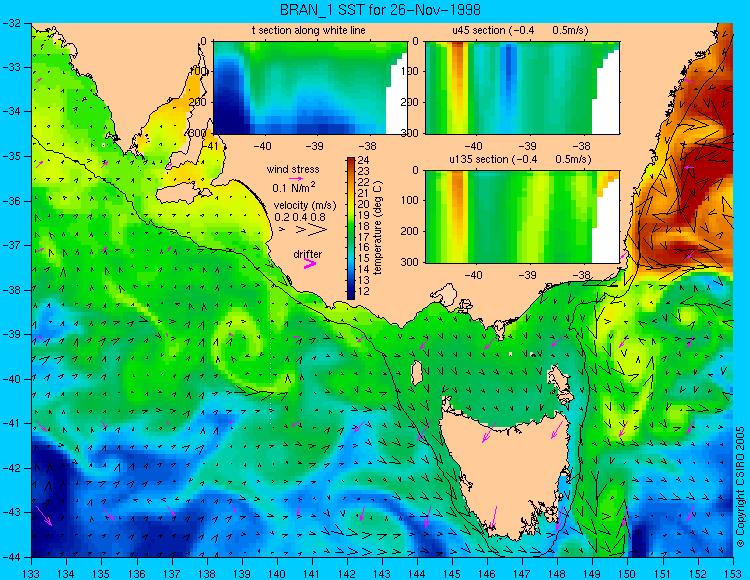Screen dimensions: 750x580
Task: Click main map latitude label -37
Action: tap(11, 245)
